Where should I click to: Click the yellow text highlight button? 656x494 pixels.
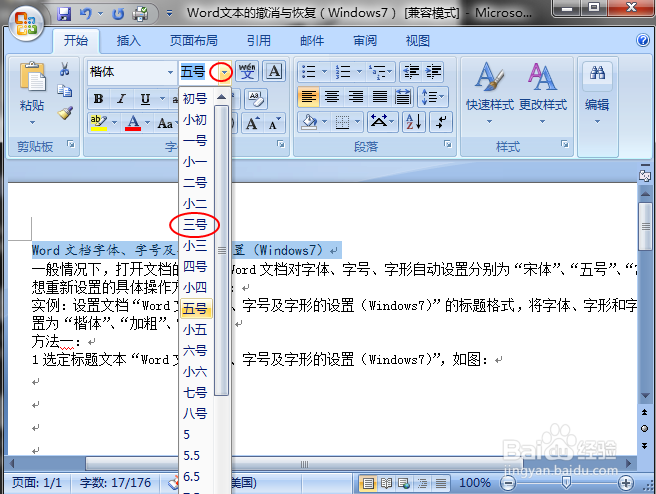[x=99, y=123]
